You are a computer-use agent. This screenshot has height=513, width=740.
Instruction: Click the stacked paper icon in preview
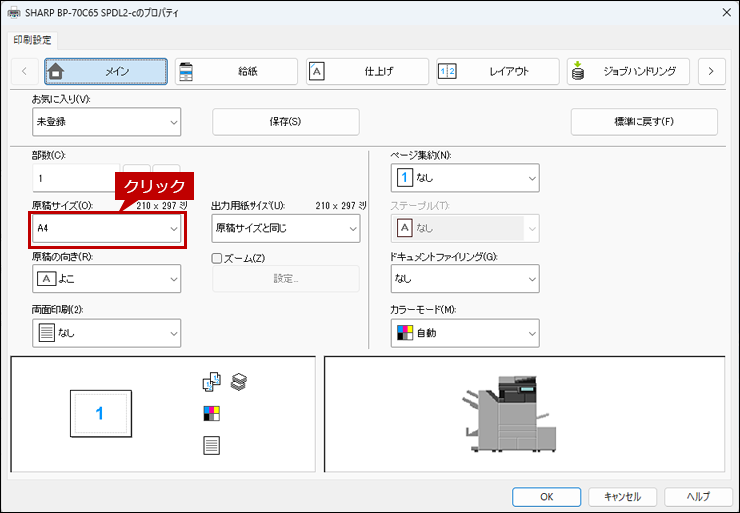click(x=238, y=381)
